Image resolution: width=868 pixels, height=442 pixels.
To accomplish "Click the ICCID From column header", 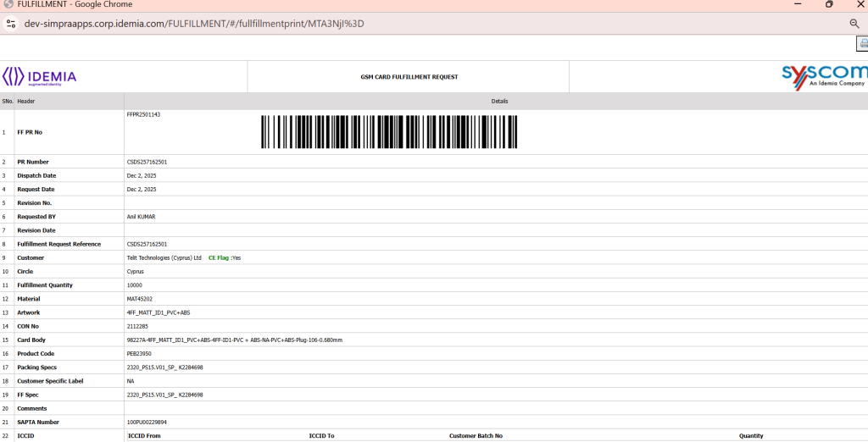I will (144, 436).
